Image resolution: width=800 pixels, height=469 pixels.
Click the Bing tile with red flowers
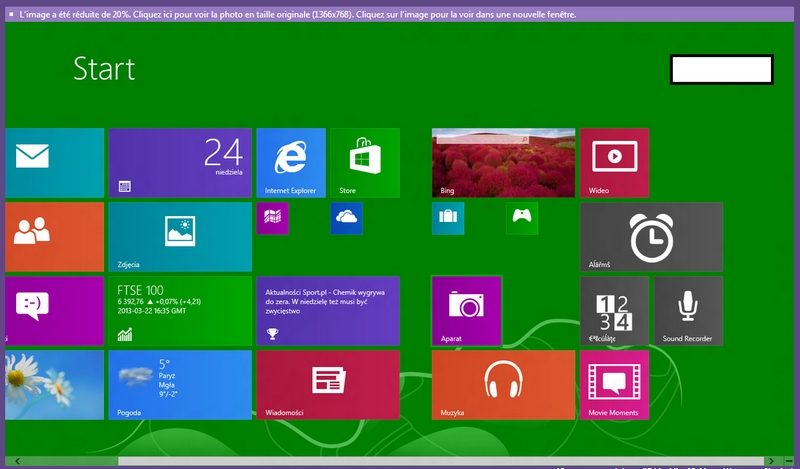coord(503,162)
